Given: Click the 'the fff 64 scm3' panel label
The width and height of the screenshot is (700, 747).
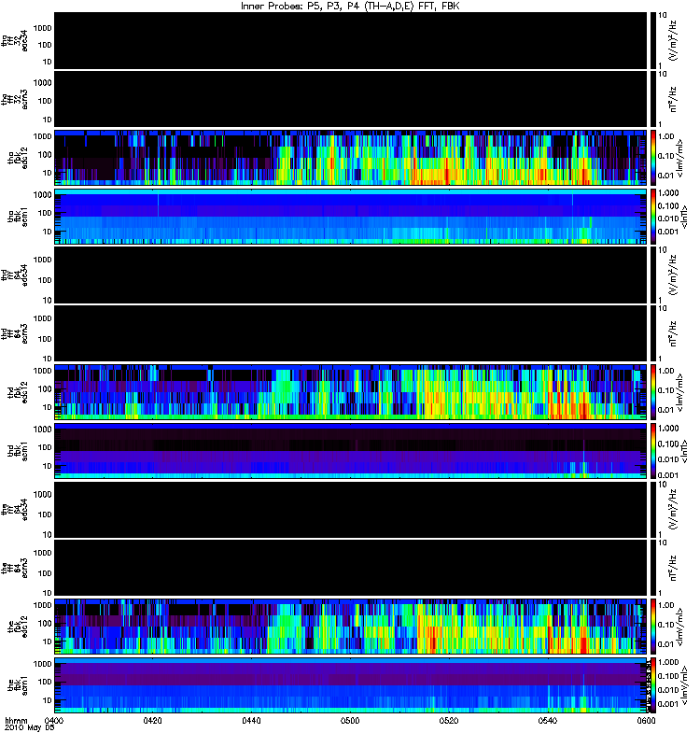Looking at the screenshot, I should click(15, 568).
